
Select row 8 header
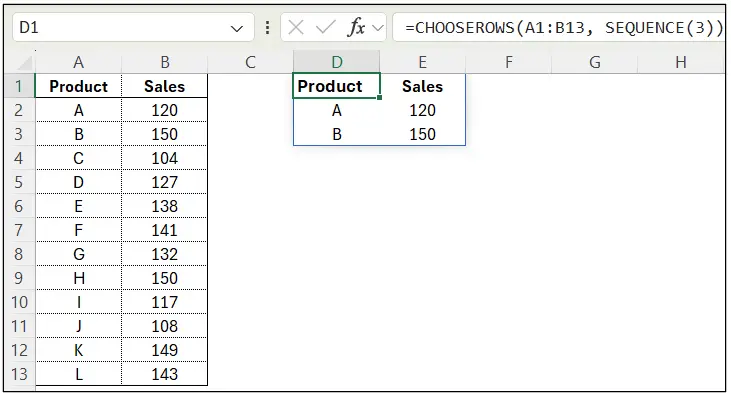click(19, 254)
